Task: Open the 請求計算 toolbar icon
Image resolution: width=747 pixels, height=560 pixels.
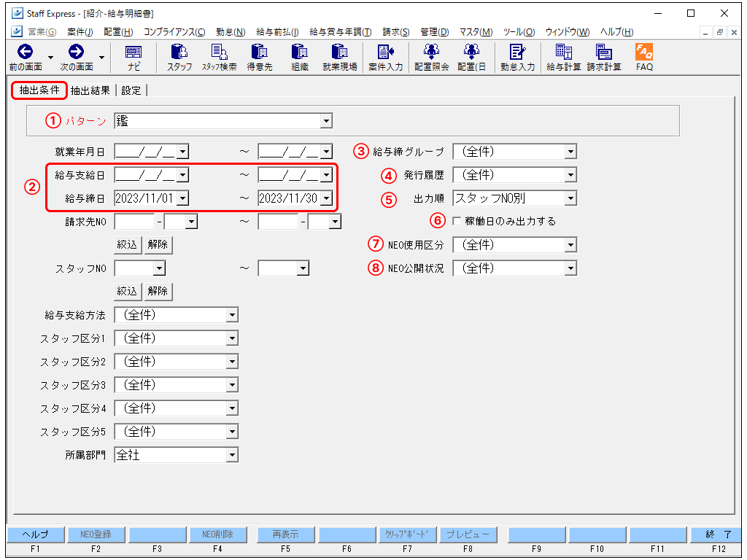Action: 603,52
